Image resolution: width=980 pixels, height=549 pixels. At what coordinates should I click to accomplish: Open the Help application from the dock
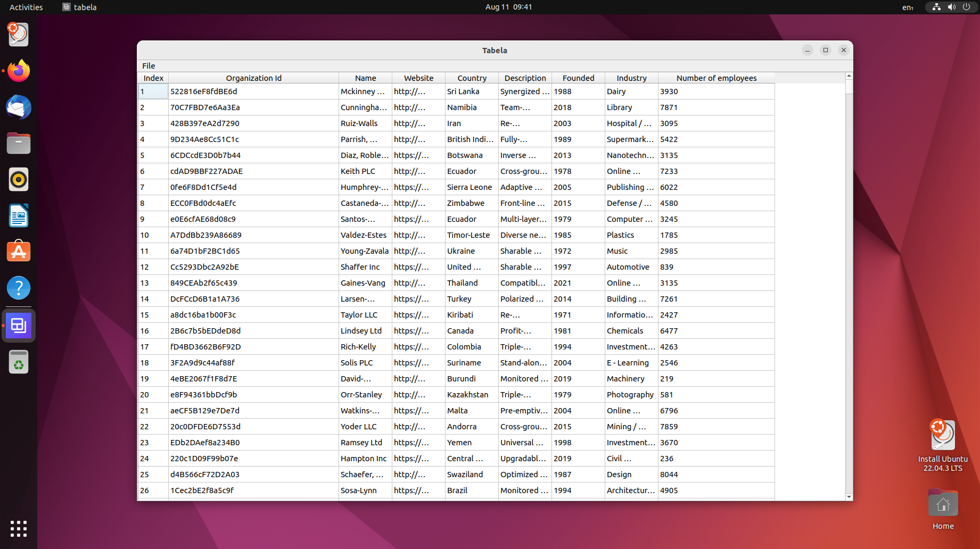point(19,287)
